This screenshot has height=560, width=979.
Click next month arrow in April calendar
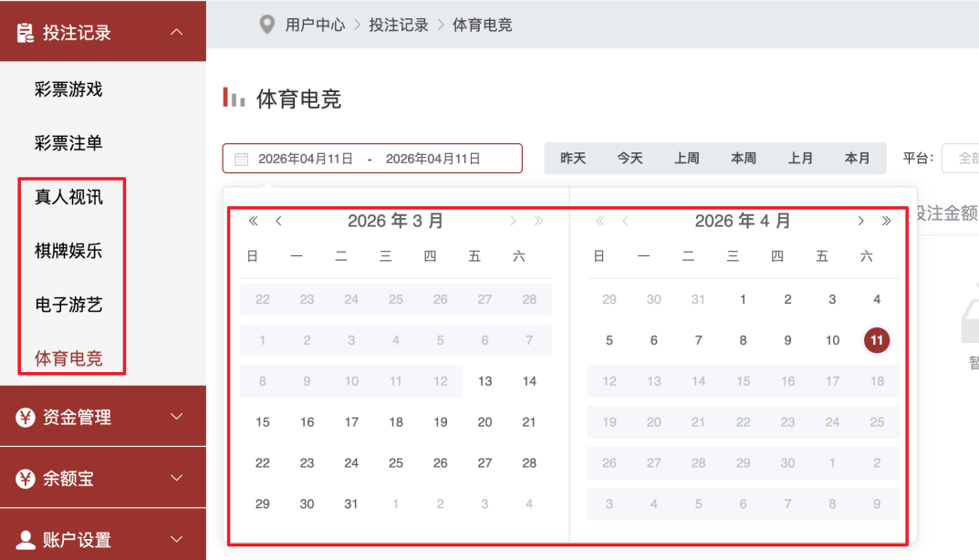click(x=860, y=221)
